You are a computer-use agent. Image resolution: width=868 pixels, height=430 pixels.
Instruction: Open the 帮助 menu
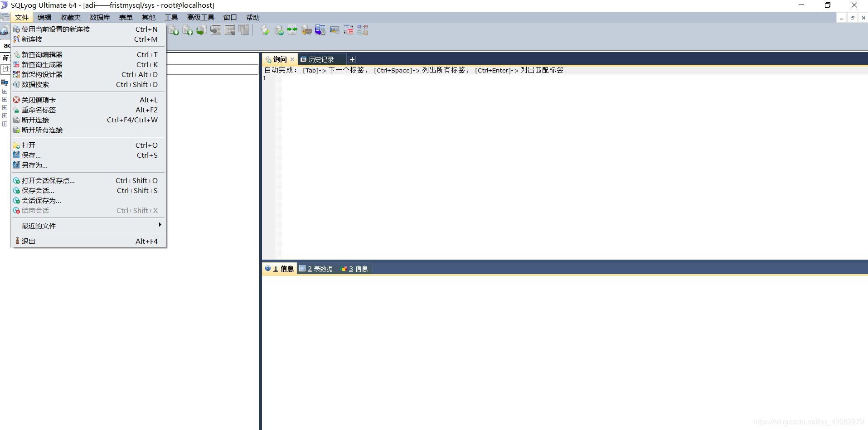(x=253, y=17)
